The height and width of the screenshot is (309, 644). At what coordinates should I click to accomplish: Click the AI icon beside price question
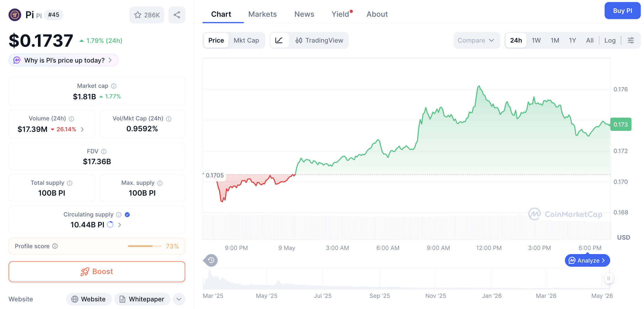[17, 60]
